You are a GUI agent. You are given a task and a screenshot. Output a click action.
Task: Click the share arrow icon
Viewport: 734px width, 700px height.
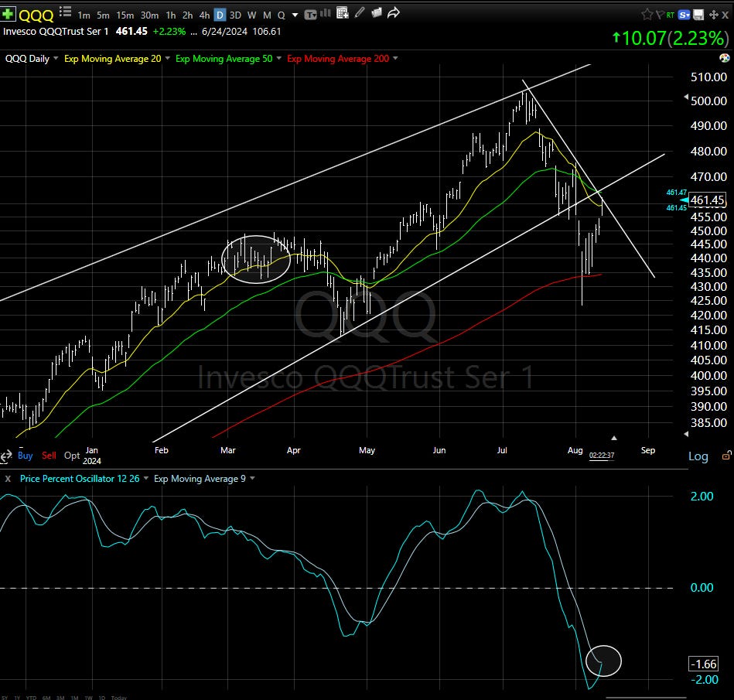click(x=394, y=13)
